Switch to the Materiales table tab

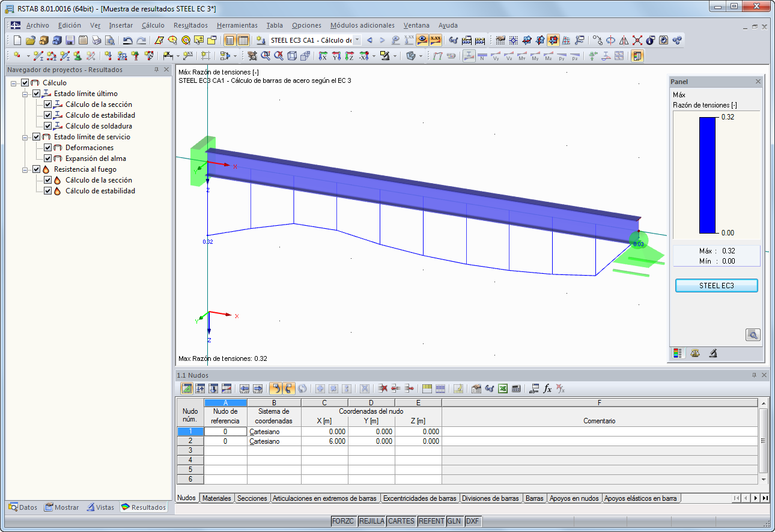point(216,498)
